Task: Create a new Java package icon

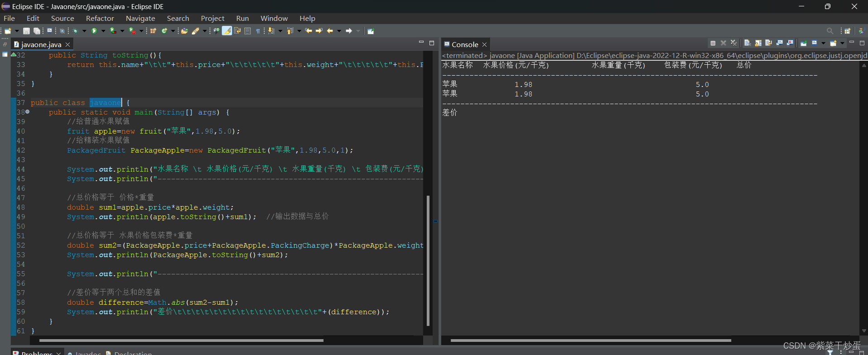Action: pos(153,31)
